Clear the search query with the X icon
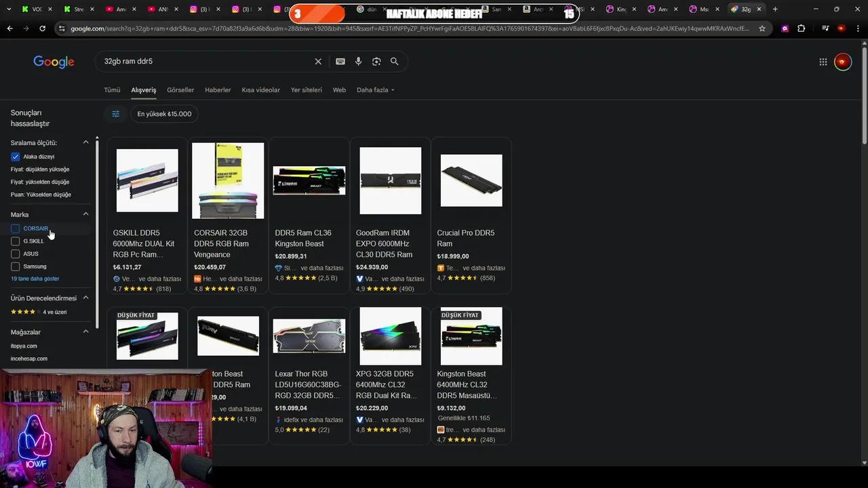This screenshot has width=868, height=488. pos(318,62)
